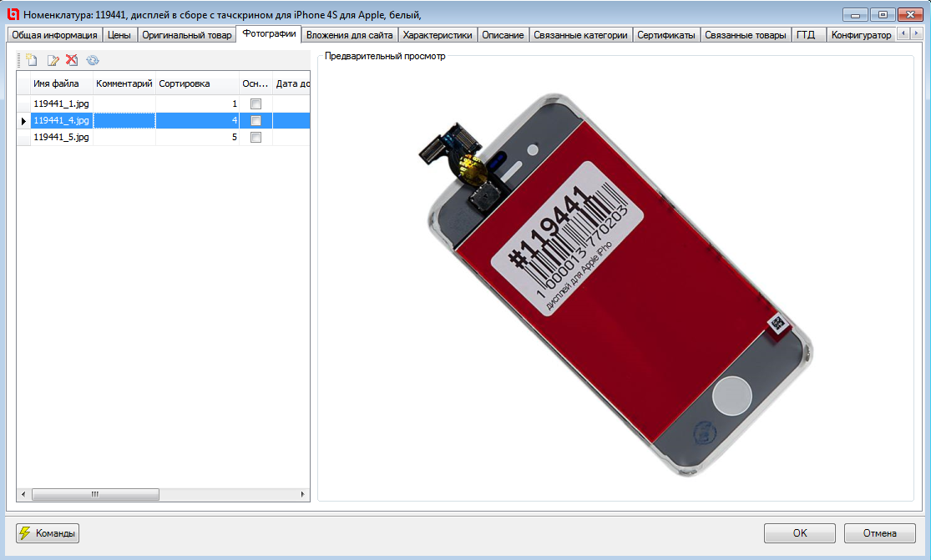Select file row 119441_1.jpg
Image resolution: width=931 pixels, height=560 pixels.
click(x=164, y=103)
